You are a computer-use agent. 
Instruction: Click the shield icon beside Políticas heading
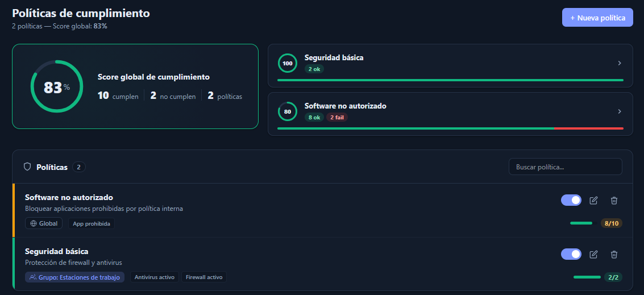pyautogui.click(x=27, y=167)
